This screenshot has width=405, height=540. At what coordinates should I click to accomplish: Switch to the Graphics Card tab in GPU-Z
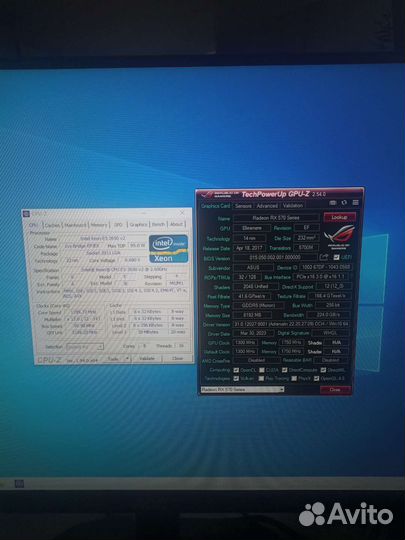point(216,206)
